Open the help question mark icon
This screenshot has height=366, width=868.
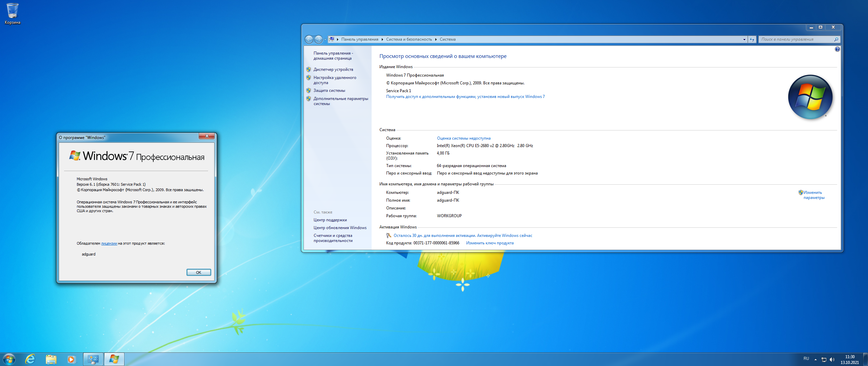[x=837, y=49]
